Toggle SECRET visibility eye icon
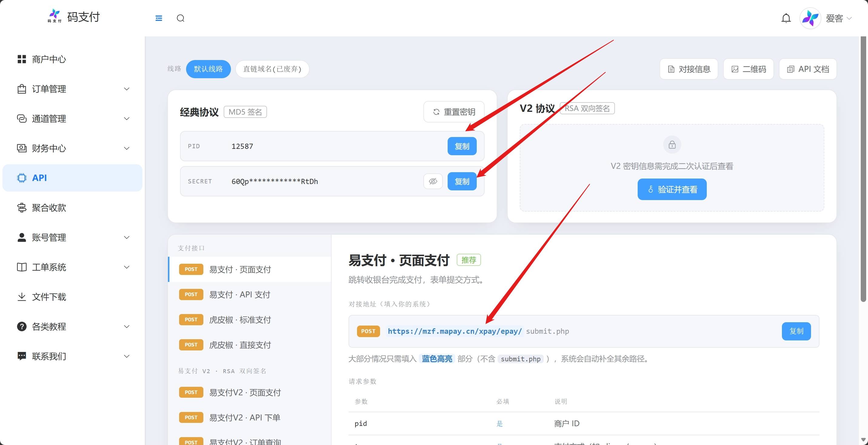This screenshot has width=868, height=445. click(433, 181)
